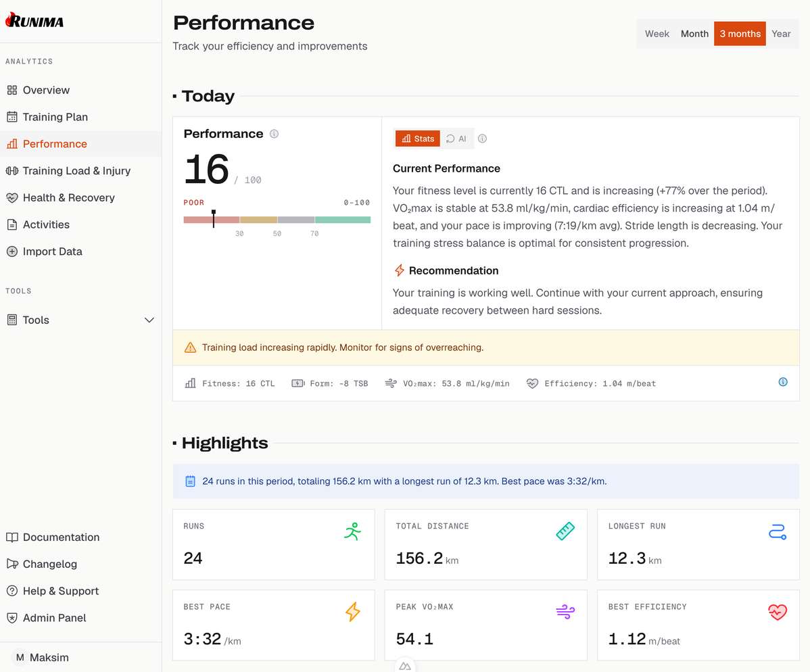Click the Tools calculator icon
Viewport: 810px width, 672px height.
tap(12, 320)
